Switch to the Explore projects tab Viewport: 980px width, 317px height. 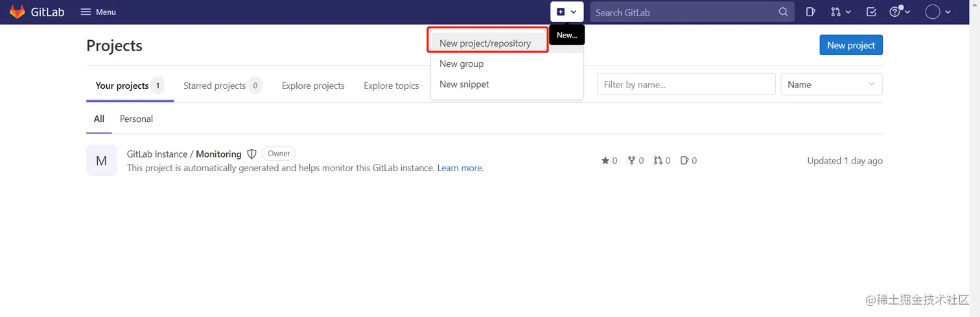click(313, 86)
